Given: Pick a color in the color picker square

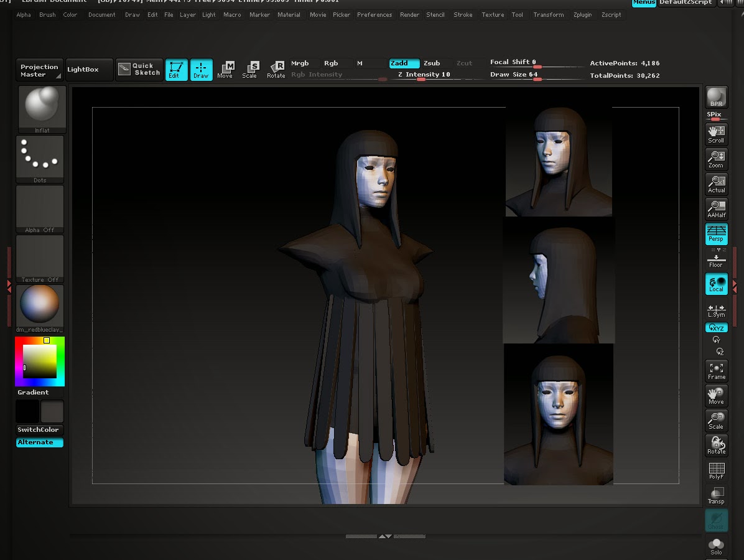Looking at the screenshot, I should pos(40,361).
